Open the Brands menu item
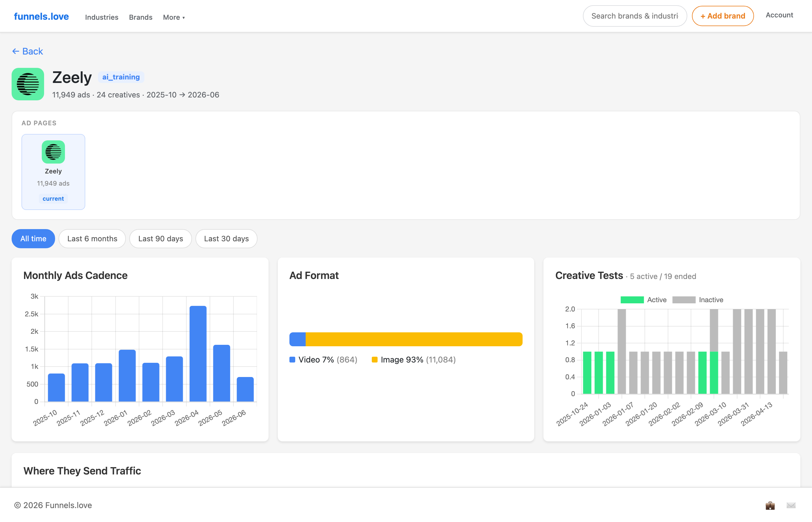The image size is (812, 522). (x=141, y=17)
